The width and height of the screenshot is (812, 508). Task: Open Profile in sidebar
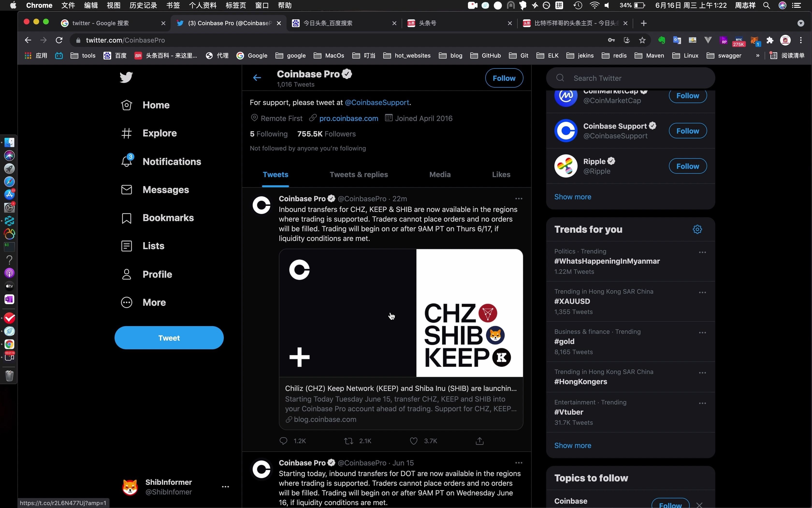(x=147, y=275)
